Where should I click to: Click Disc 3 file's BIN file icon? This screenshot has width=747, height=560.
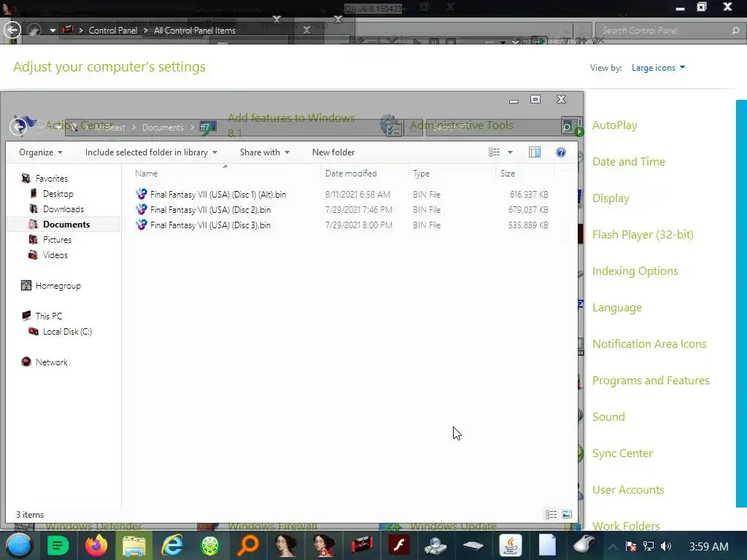[141, 225]
